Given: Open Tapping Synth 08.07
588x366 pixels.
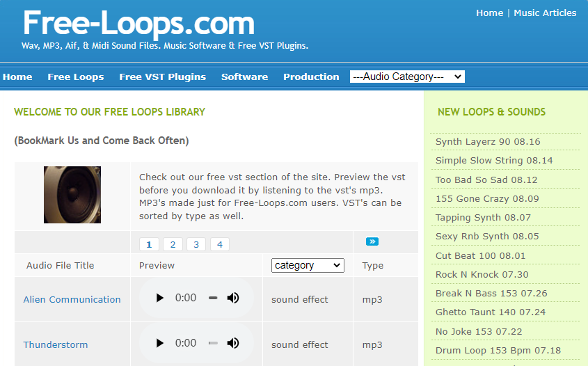Looking at the screenshot, I should [483, 218].
